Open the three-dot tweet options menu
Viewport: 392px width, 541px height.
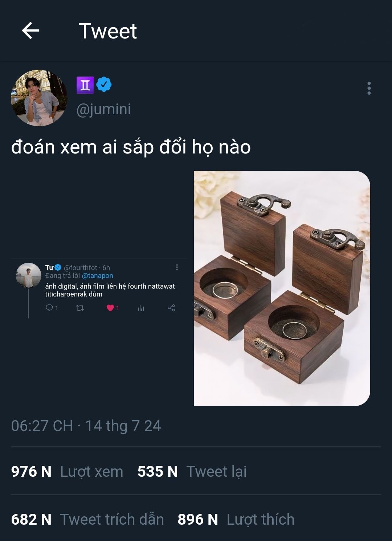click(x=369, y=88)
